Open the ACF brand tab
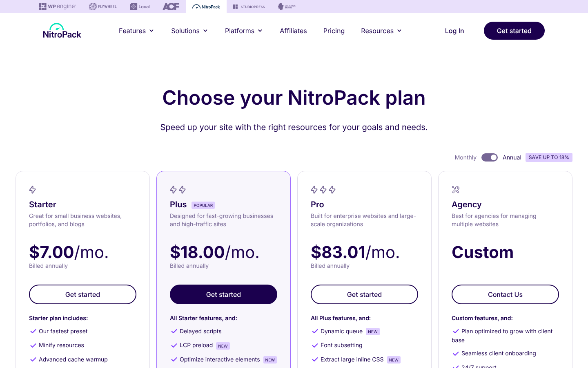 click(171, 7)
